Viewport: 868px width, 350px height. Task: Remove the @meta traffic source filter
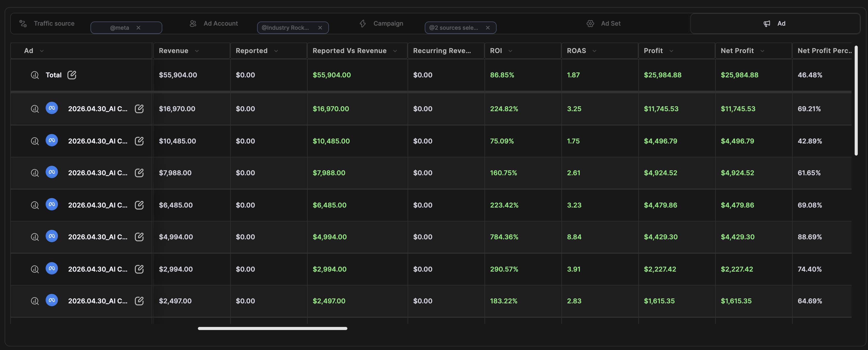point(138,28)
